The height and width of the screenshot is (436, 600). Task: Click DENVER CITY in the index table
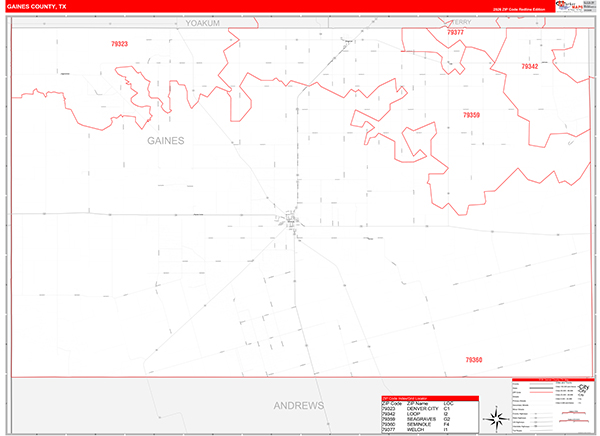(x=422, y=409)
